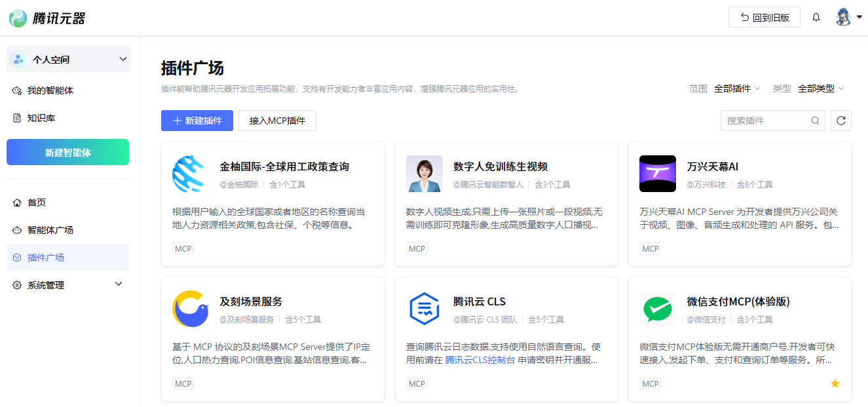
Task: Click the 我的智能体 sidebar icon
Action: click(x=17, y=90)
